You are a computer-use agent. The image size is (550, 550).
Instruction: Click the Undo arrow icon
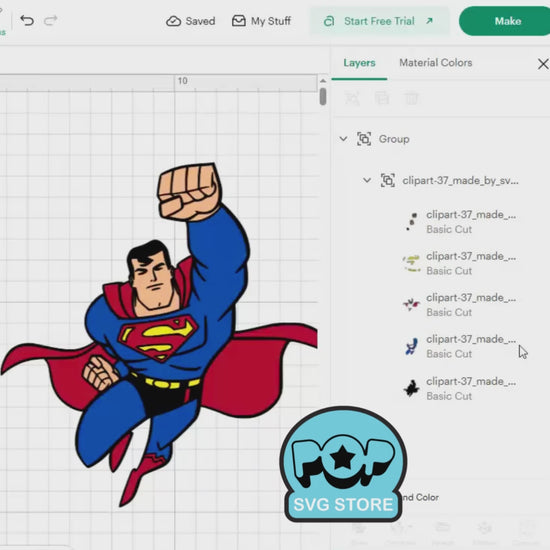pos(27,21)
